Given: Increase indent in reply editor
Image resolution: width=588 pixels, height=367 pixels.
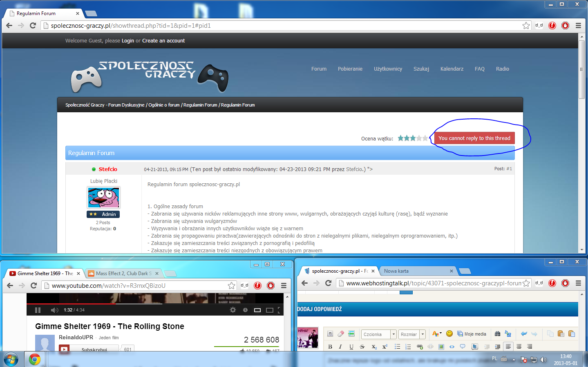Looking at the screenshot, I should click(497, 347).
